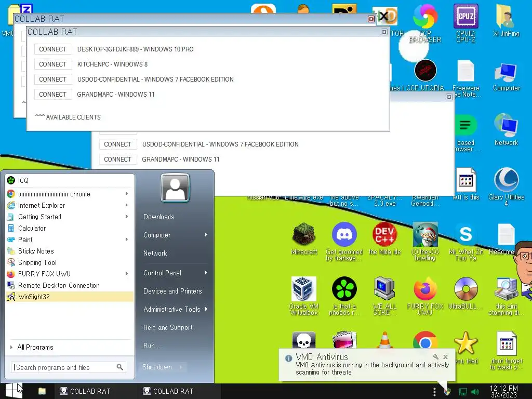Expand Internet Explorer submenu arrow
This screenshot has height=399, width=532.
tap(127, 205)
